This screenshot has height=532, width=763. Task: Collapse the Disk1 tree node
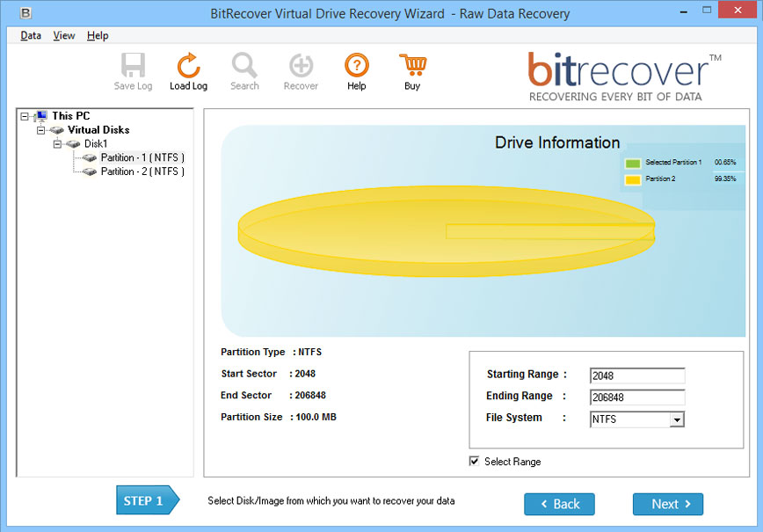click(x=58, y=143)
